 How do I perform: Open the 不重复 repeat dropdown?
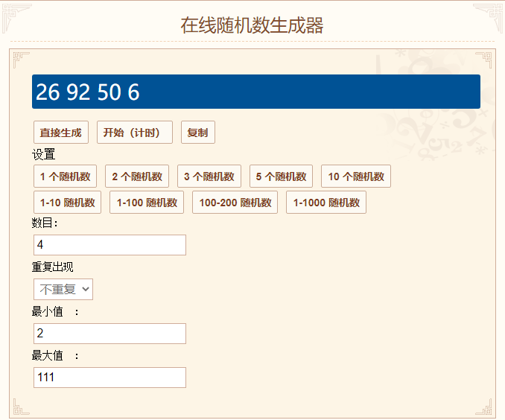(x=63, y=289)
